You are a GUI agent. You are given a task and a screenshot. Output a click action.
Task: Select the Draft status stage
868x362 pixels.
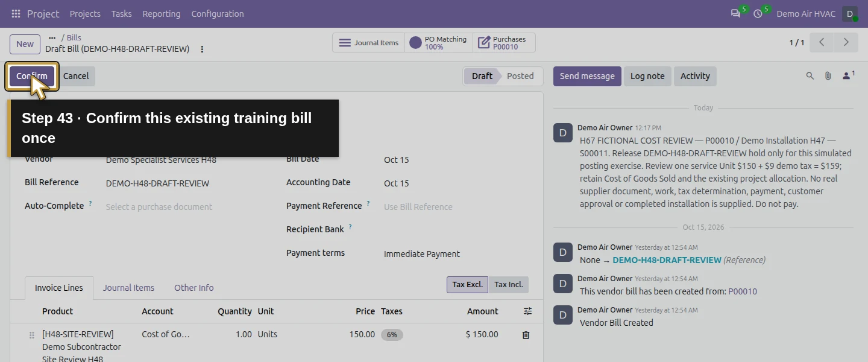tap(482, 76)
